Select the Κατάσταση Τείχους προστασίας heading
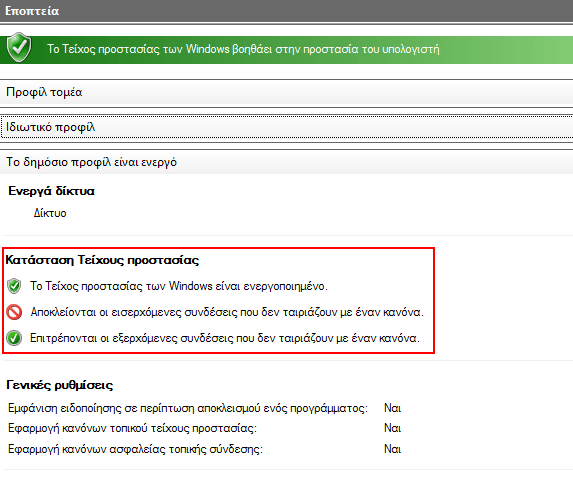 102,260
